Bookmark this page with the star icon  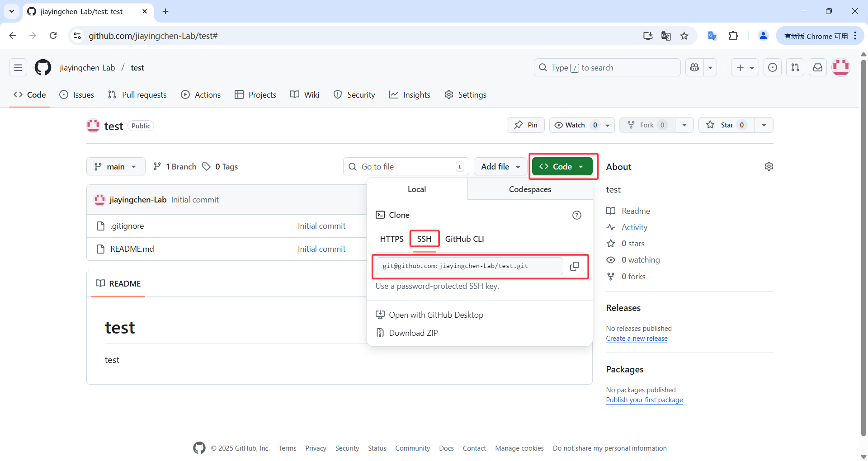[684, 36]
